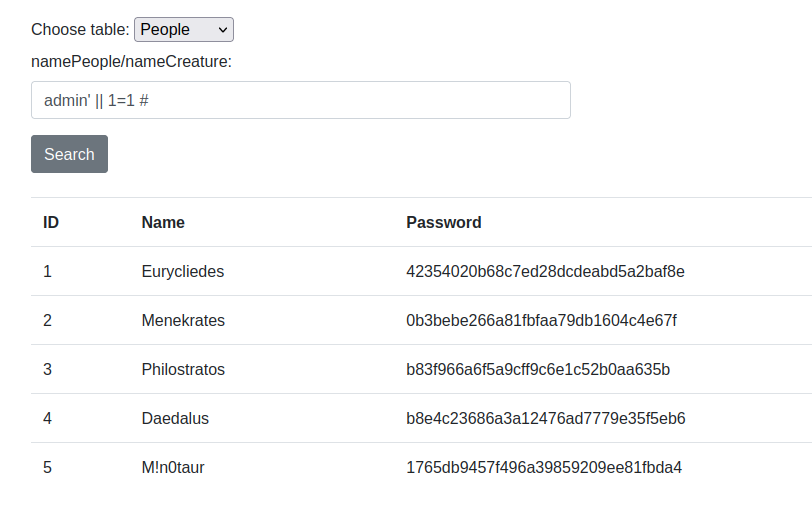Select the Menekrates name cell
The height and width of the screenshot is (522, 812).
click(x=183, y=320)
